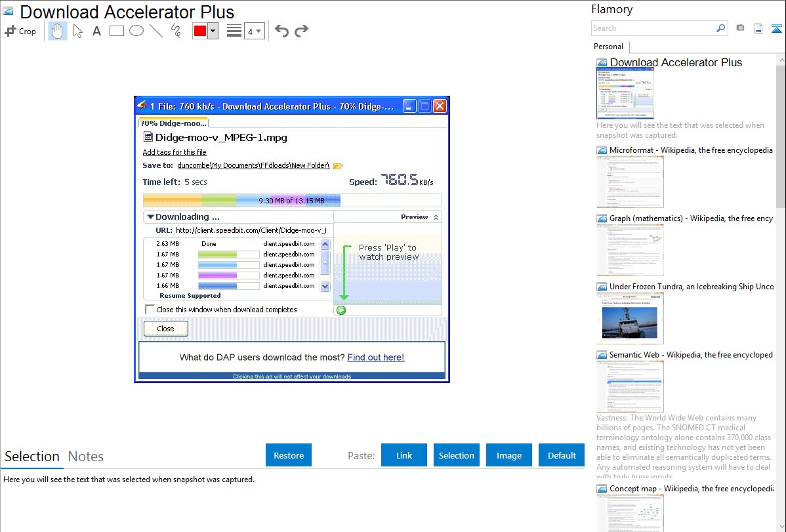Open the save folder icon
This screenshot has width=786, height=532.
pos(339,166)
